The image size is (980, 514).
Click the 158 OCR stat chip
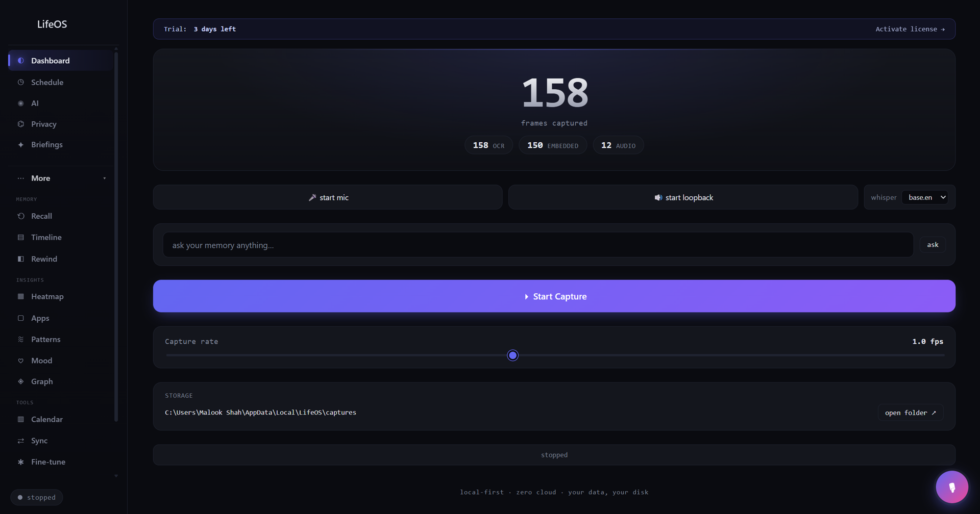pos(488,146)
